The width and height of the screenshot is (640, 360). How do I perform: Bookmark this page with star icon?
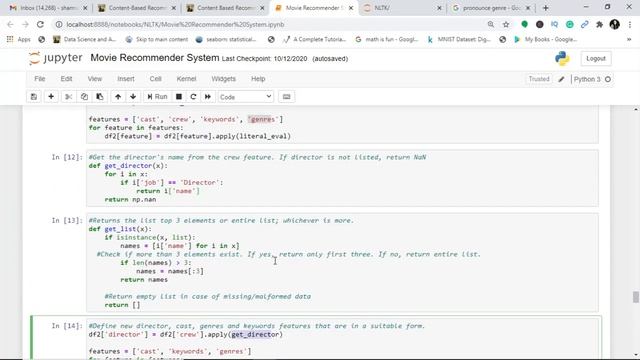click(x=506, y=24)
